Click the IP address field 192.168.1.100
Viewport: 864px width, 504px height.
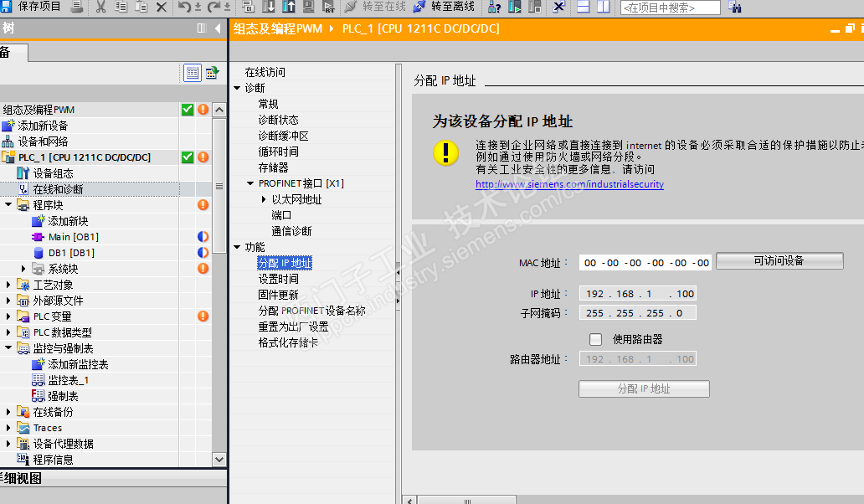pyautogui.click(x=637, y=294)
